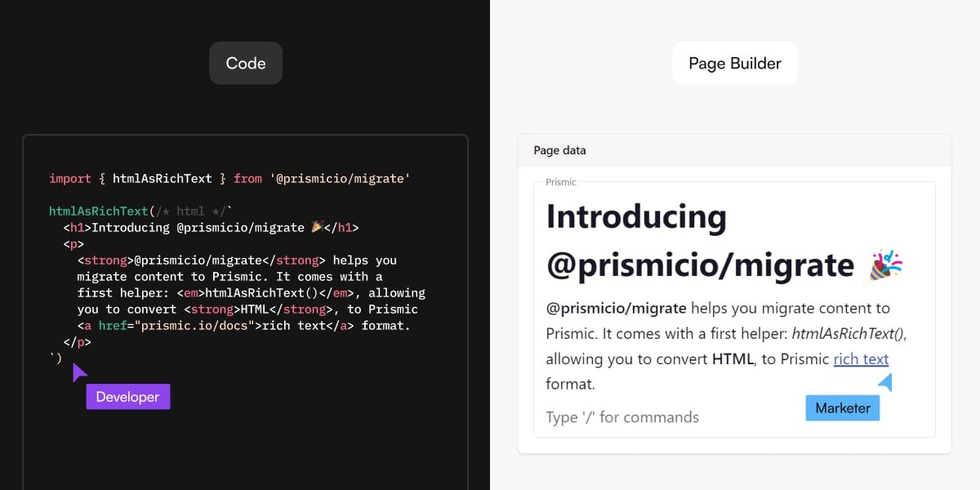Open the rich text hyperlink
Image resolution: width=980 pixels, height=490 pixels.
click(861, 359)
